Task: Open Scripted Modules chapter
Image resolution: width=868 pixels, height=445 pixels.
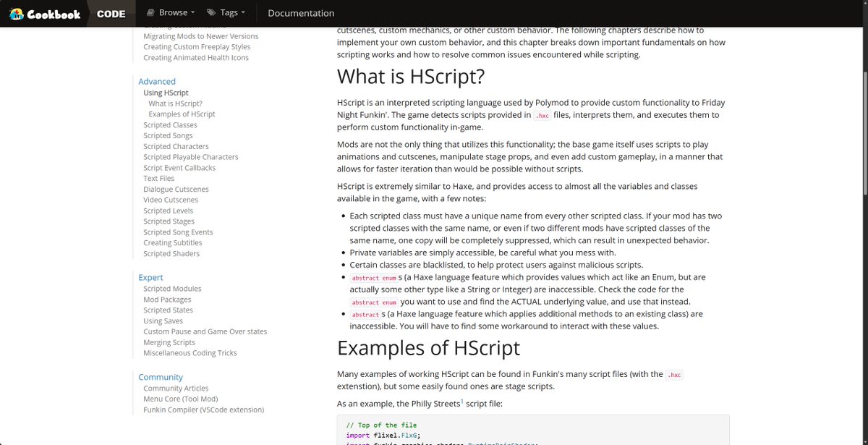Action: tap(172, 289)
